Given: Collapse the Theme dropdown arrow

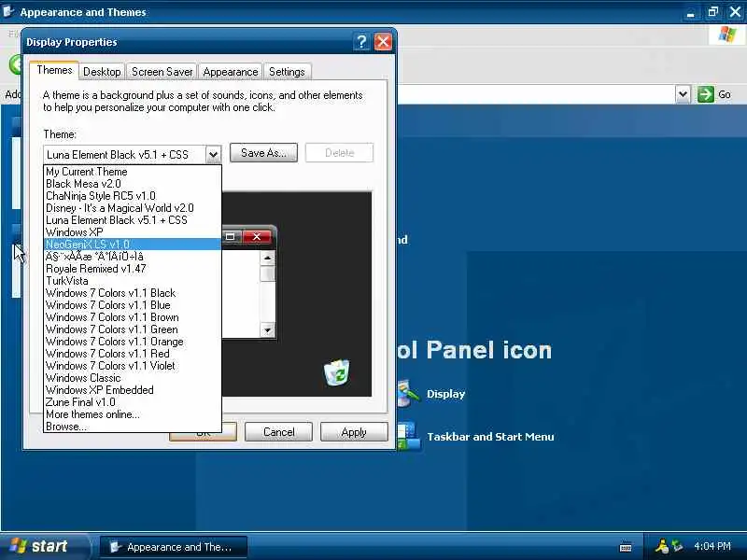Looking at the screenshot, I should (x=214, y=154).
